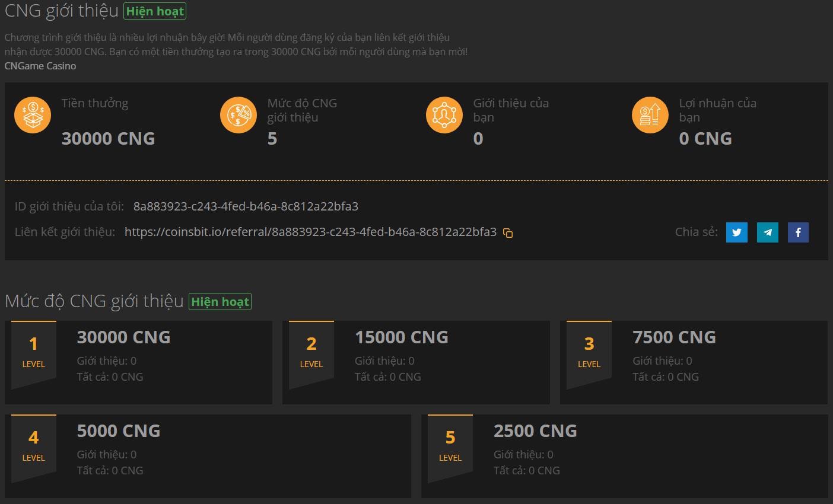Click the CNGame Casino link
Image resolution: width=833 pixels, height=504 pixels.
coord(40,66)
